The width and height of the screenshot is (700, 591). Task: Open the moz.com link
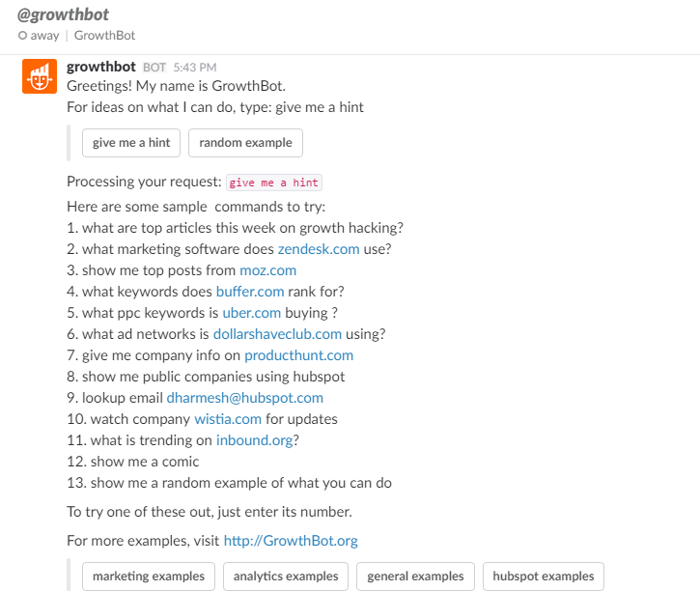click(268, 270)
